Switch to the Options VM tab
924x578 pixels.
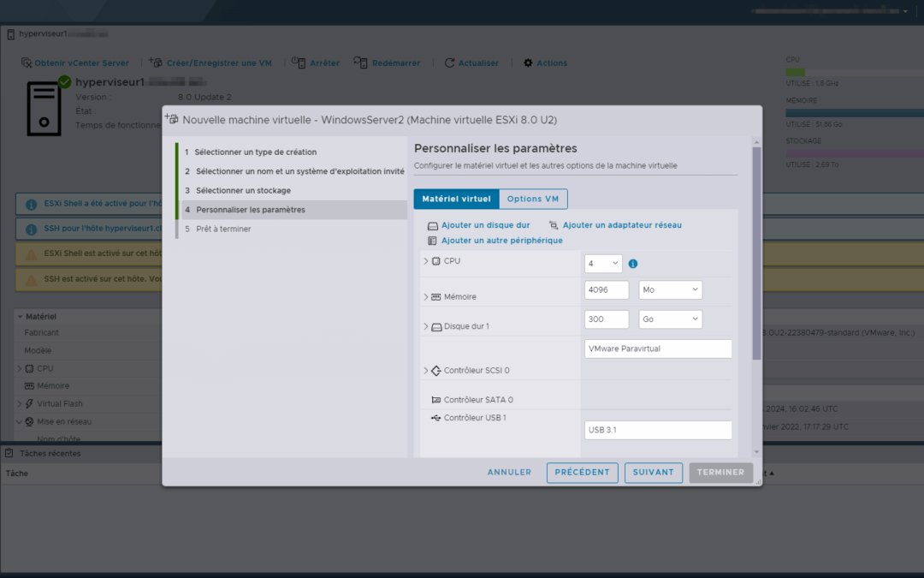click(x=533, y=199)
